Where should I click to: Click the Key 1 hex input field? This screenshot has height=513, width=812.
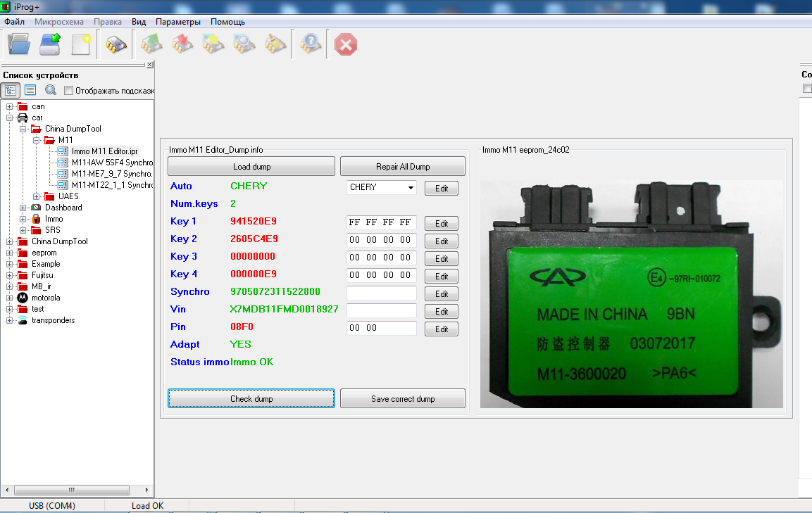381,222
